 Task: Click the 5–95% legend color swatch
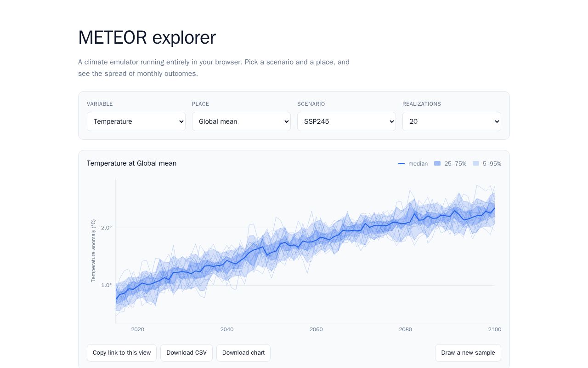(476, 163)
